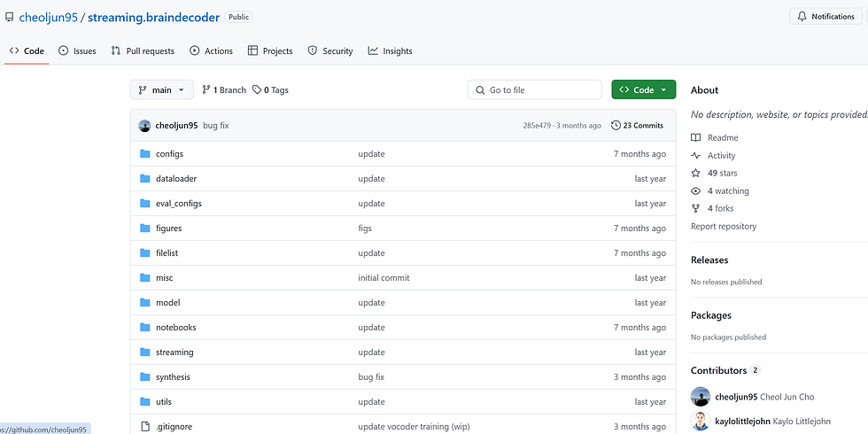This screenshot has height=434, width=868.
Task: Open the Pull requests tab
Action: [143, 51]
